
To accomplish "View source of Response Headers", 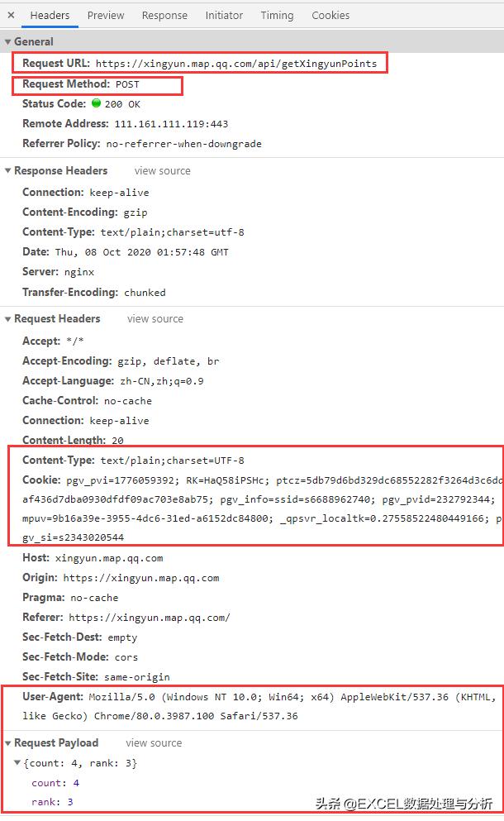I will click(162, 171).
